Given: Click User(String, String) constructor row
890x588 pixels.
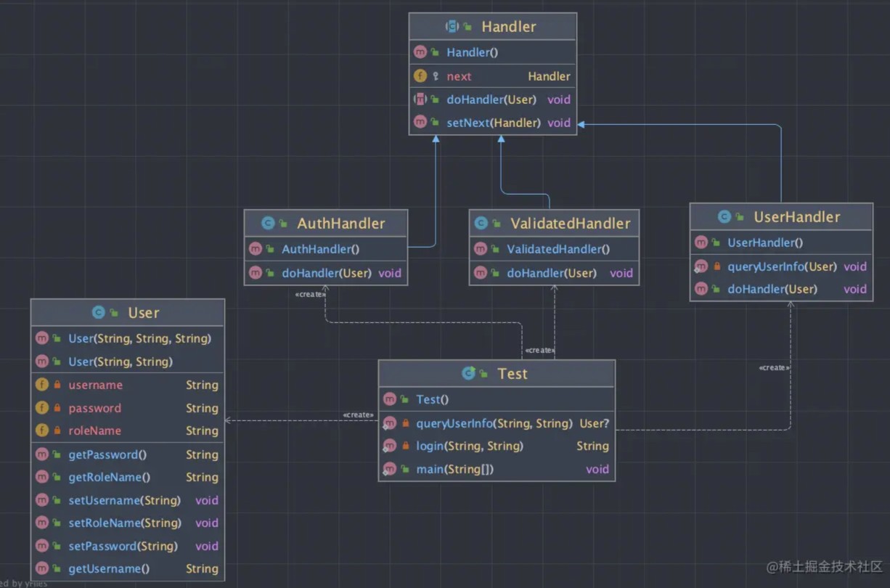Looking at the screenshot, I should 128,362.
